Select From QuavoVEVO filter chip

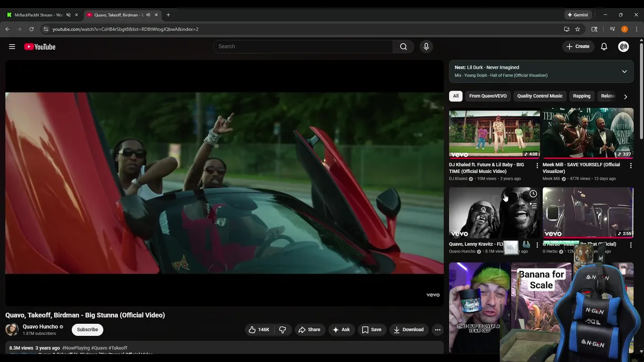pyautogui.click(x=488, y=96)
